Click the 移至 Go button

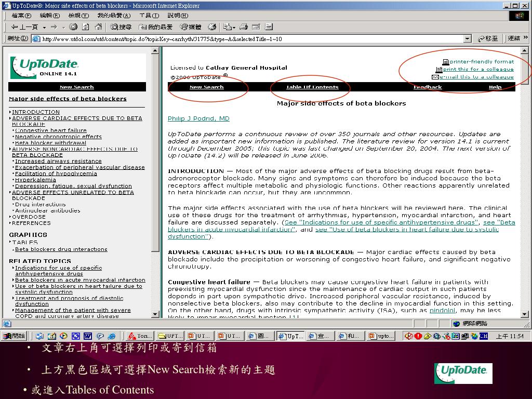click(x=487, y=38)
